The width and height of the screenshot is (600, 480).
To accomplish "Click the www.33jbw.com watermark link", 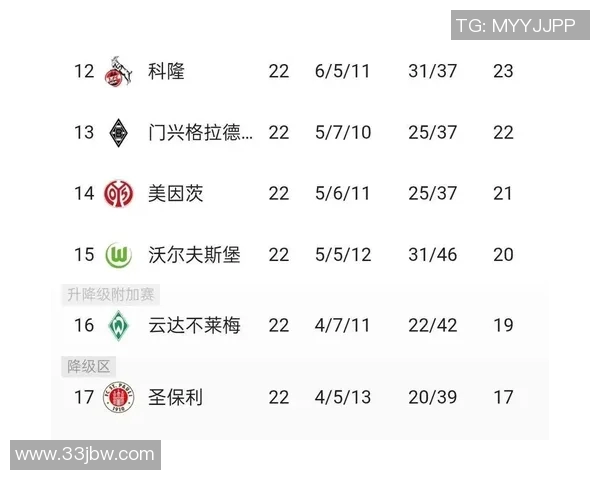I will (86, 455).
